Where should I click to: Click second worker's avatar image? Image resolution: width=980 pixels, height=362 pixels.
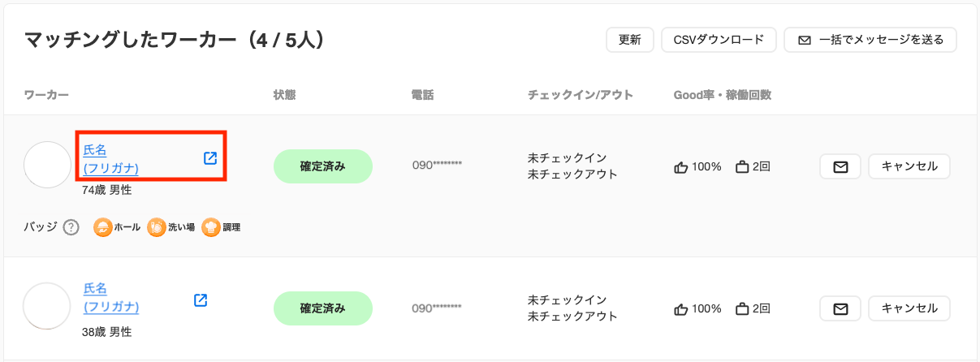pos(46,306)
